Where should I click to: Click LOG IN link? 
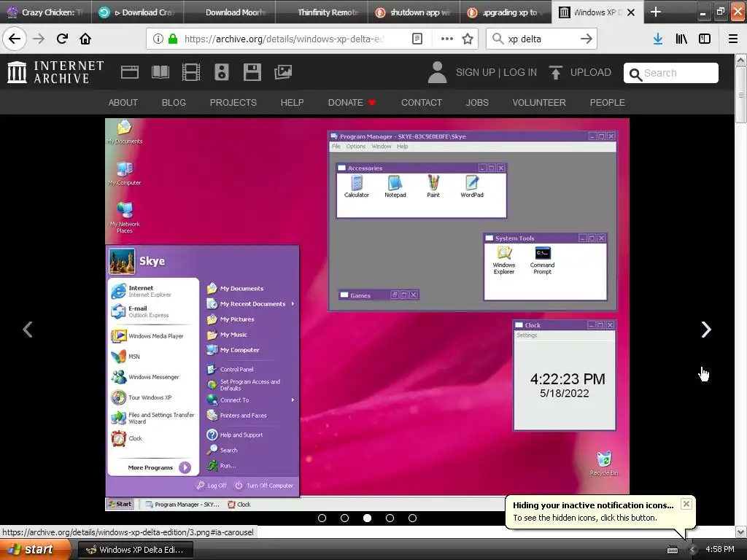tap(520, 72)
